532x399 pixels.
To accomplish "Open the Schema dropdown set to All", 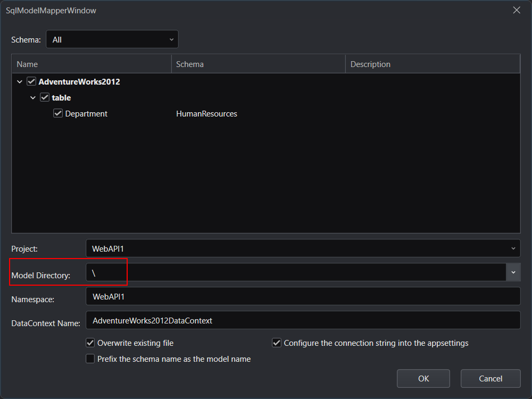I will click(112, 39).
